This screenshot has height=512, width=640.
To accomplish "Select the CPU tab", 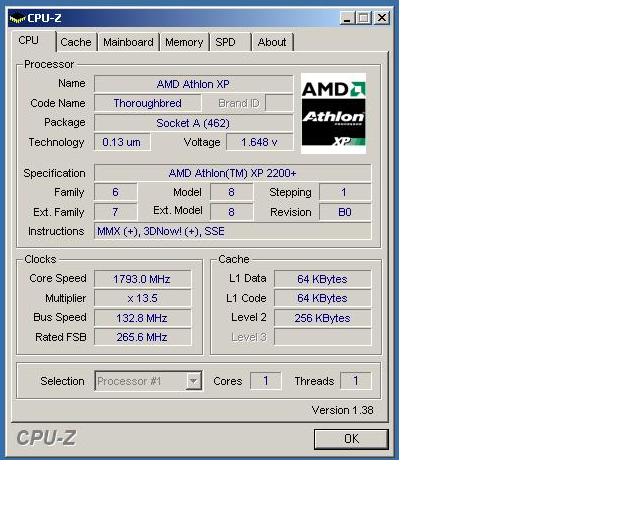I will point(33,41).
